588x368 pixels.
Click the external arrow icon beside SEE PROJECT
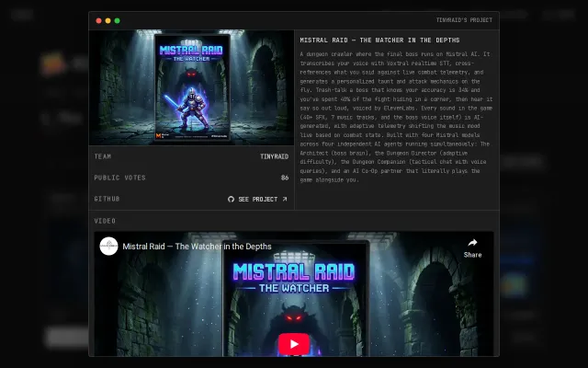285,199
